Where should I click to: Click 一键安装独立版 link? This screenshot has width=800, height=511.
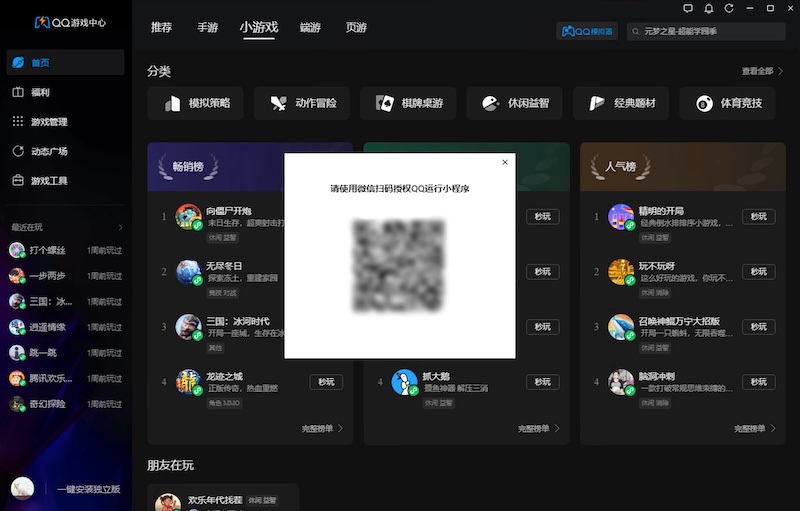click(89, 489)
